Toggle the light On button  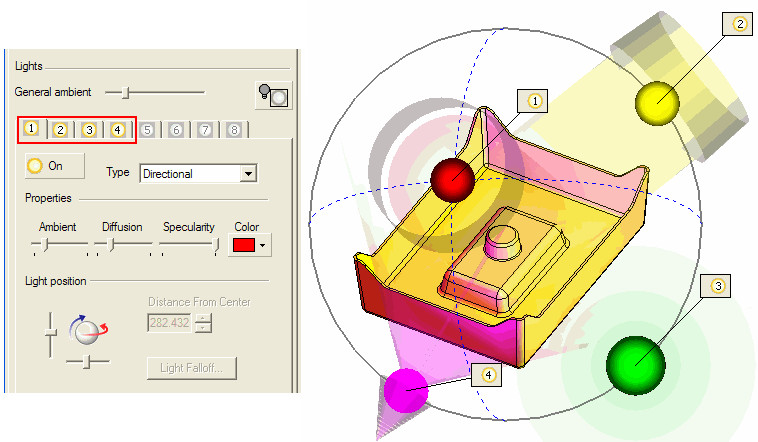click(55, 166)
